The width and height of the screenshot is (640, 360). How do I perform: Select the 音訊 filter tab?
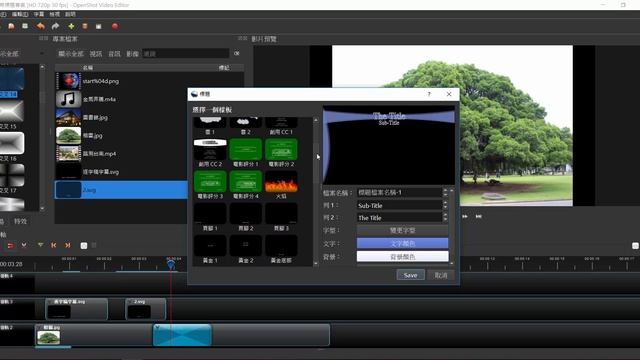coord(114,54)
